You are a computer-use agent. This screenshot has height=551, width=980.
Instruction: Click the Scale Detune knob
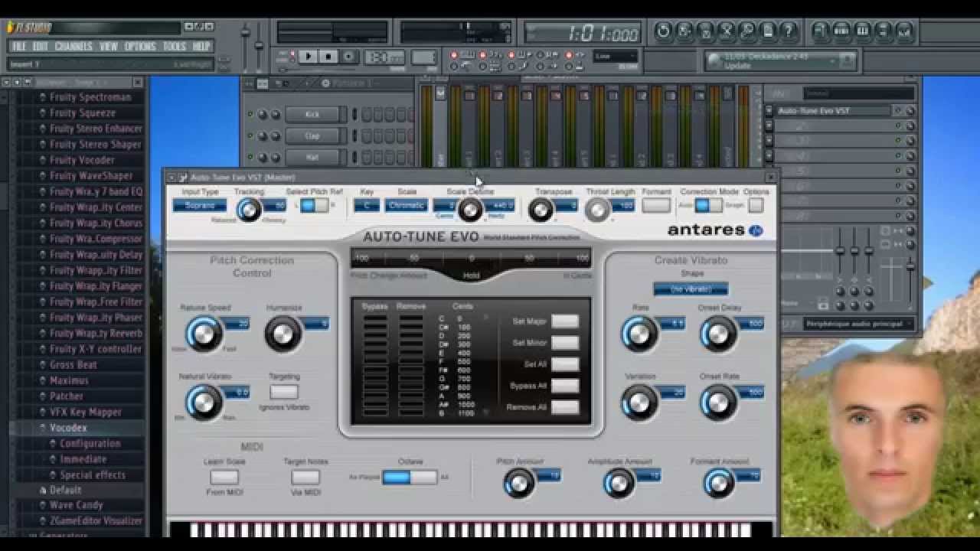[x=470, y=210]
